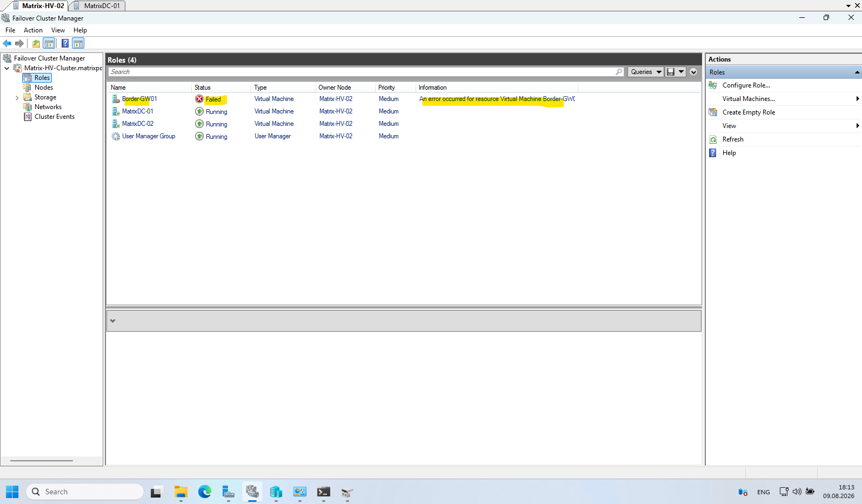Screen dimensions: 862x504
Task: Collapse the Roles section in Actions pane
Action: click(857, 72)
